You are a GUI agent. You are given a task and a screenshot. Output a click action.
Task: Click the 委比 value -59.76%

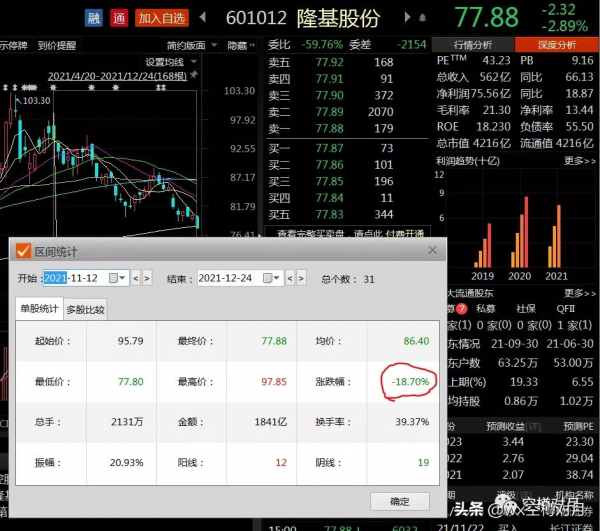(x=322, y=45)
